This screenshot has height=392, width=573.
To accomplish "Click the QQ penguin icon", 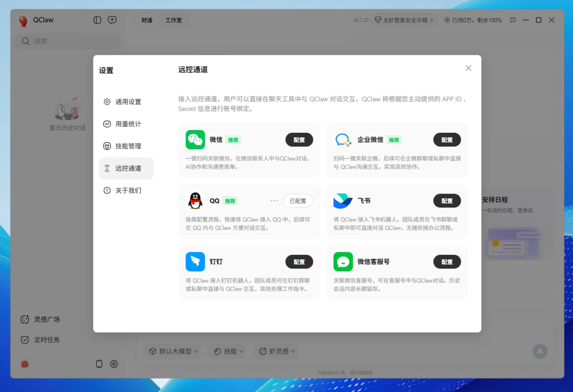I will tap(195, 200).
